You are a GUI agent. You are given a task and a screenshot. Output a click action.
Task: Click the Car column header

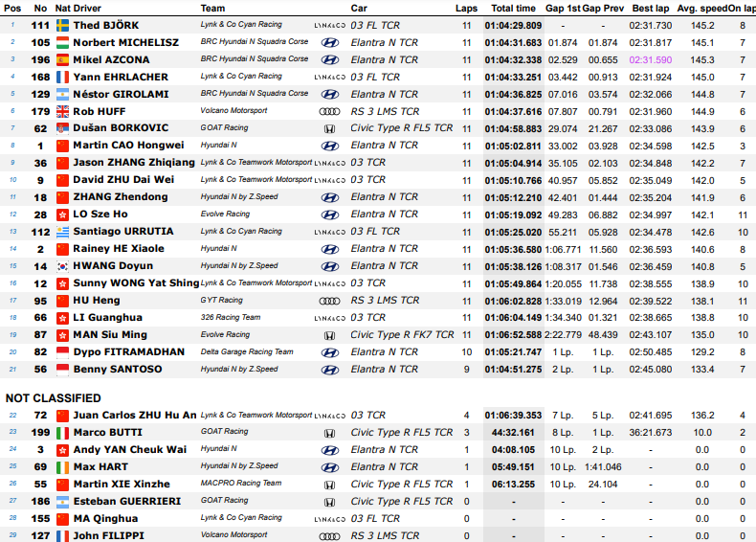point(359,9)
